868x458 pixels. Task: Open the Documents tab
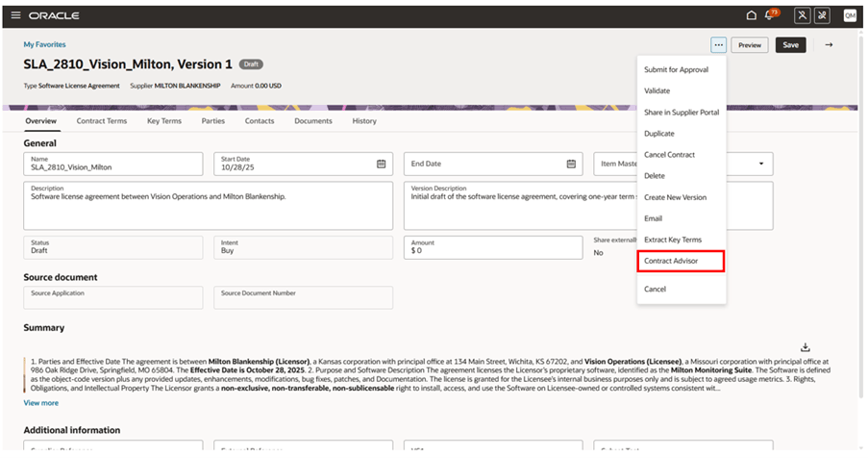coord(313,120)
